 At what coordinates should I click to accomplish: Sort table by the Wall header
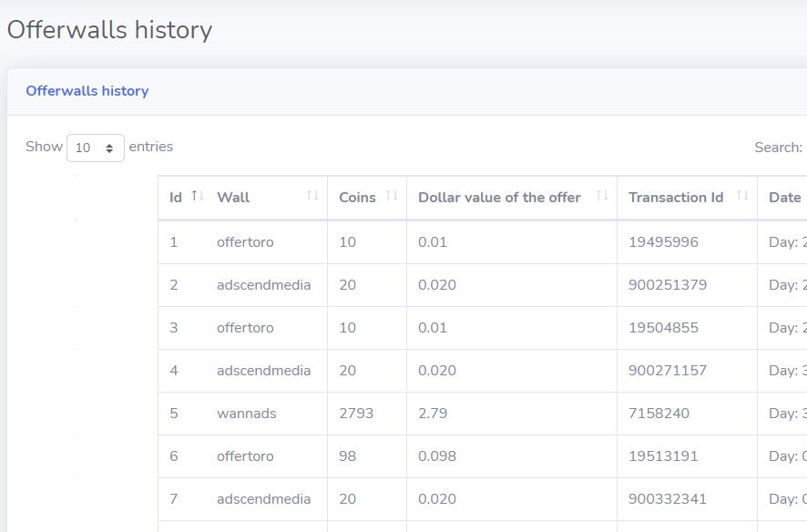click(233, 198)
